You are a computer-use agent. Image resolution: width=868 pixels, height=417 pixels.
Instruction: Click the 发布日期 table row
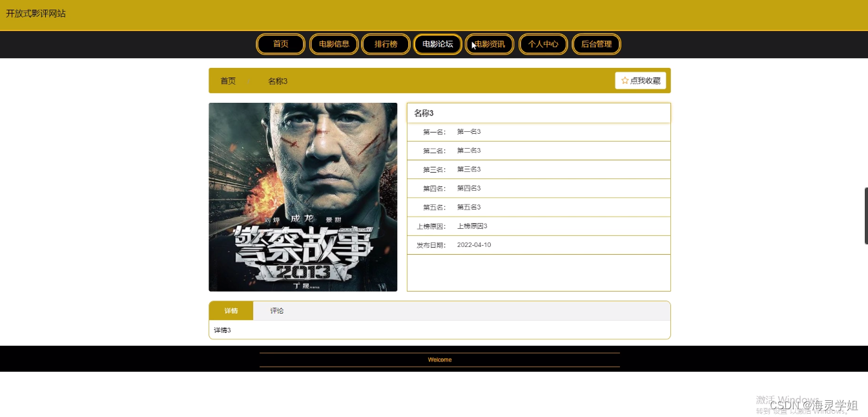(x=538, y=244)
